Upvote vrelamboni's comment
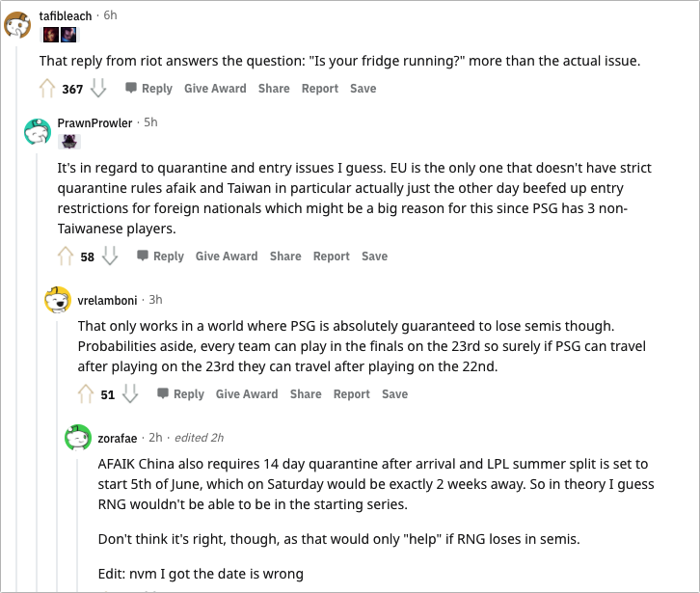This screenshot has width=700, height=593. pyautogui.click(x=86, y=394)
